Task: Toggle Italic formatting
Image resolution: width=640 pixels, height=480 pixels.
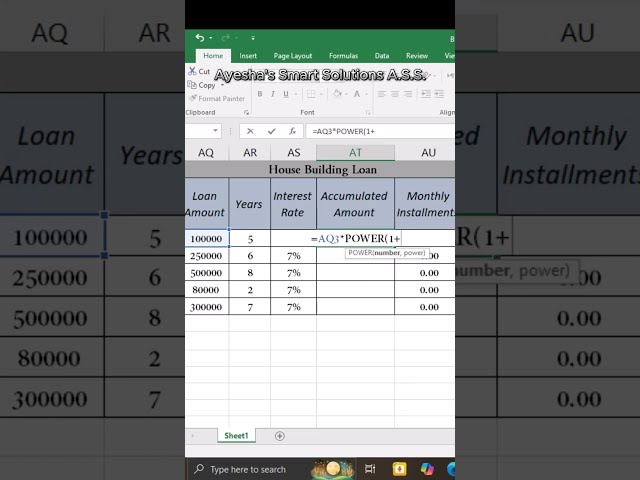Action: 273,94
